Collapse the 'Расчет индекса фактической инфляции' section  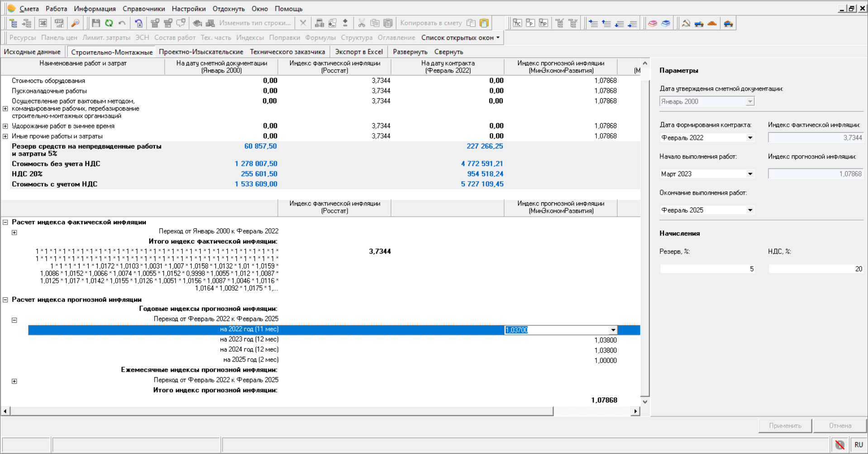(5, 222)
